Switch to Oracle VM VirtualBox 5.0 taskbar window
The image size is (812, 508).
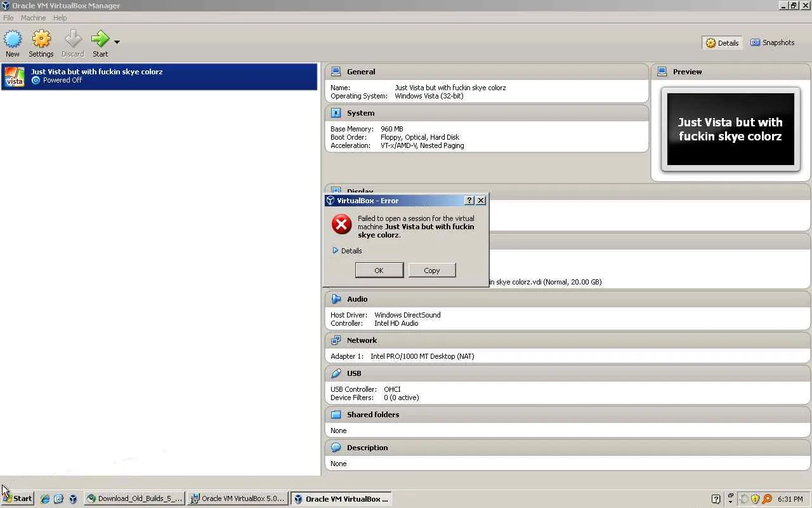point(238,498)
